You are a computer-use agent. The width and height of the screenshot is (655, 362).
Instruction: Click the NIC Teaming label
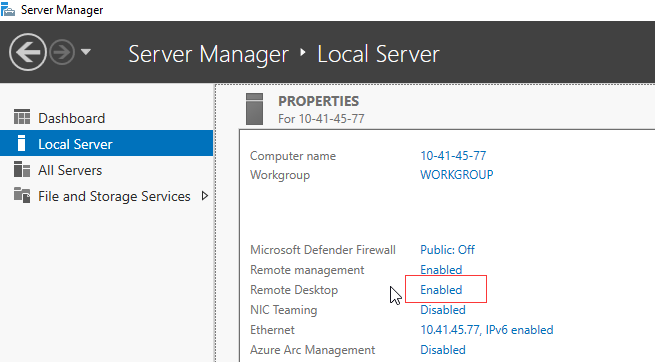284,310
